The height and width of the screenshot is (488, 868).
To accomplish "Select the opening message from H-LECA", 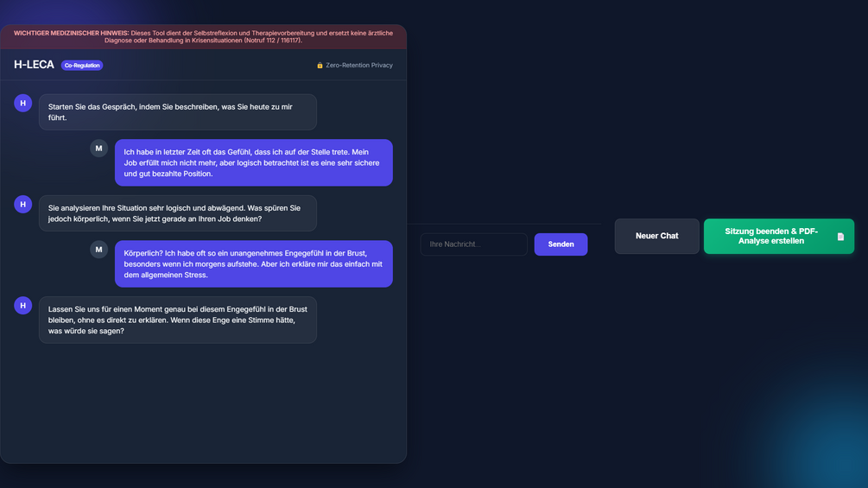I will (178, 112).
